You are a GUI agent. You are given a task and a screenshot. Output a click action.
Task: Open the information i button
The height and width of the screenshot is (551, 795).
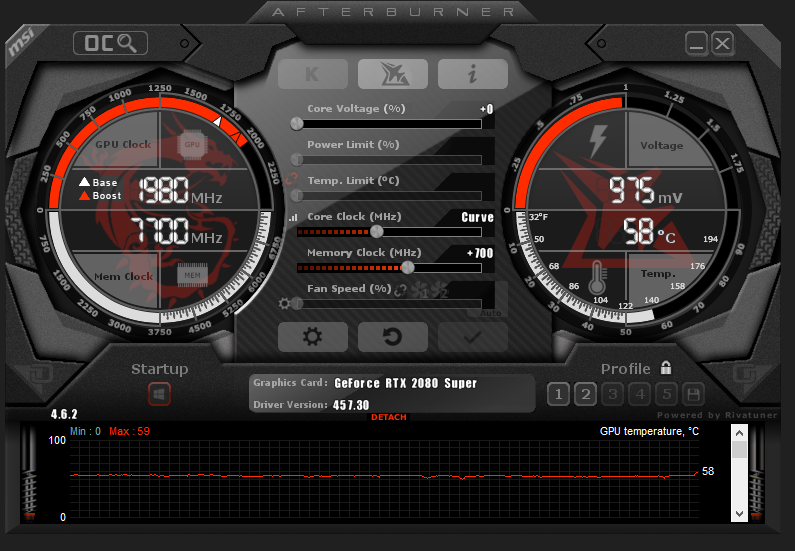pos(473,74)
